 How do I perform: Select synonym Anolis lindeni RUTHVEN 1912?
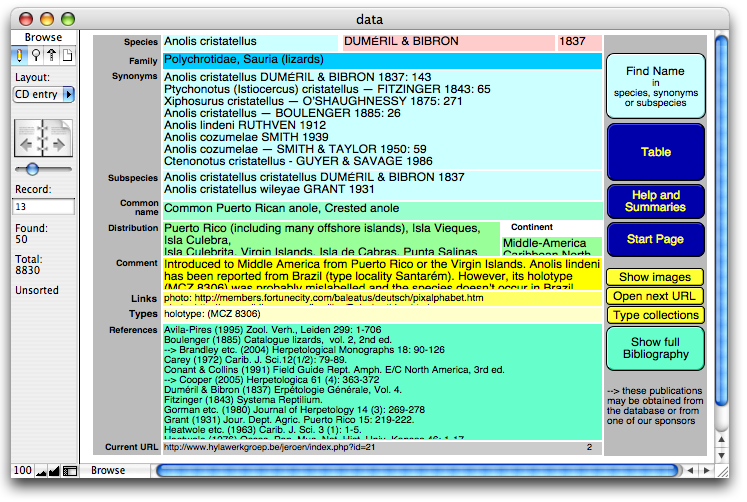(x=245, y=125)
